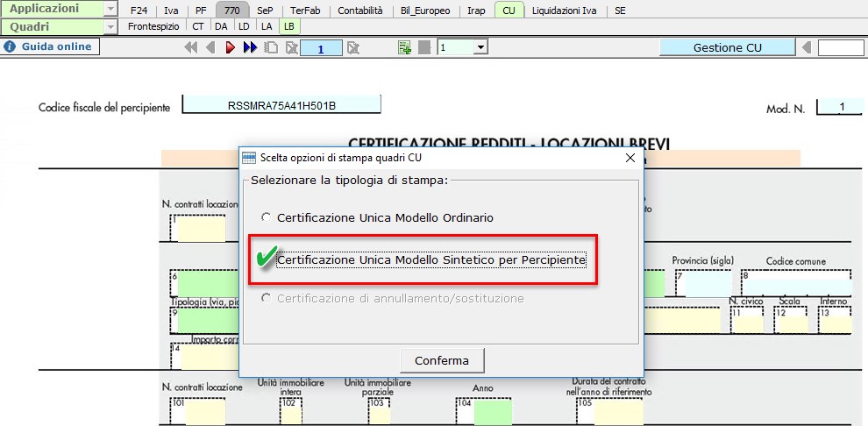Open the module number dropdown in toolbar

[479, 47]
